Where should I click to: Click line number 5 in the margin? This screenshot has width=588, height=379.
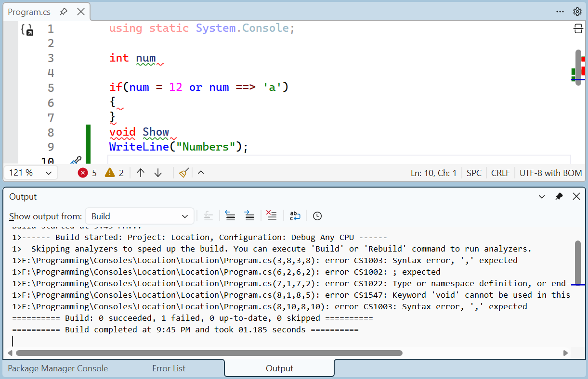point(51,88)
